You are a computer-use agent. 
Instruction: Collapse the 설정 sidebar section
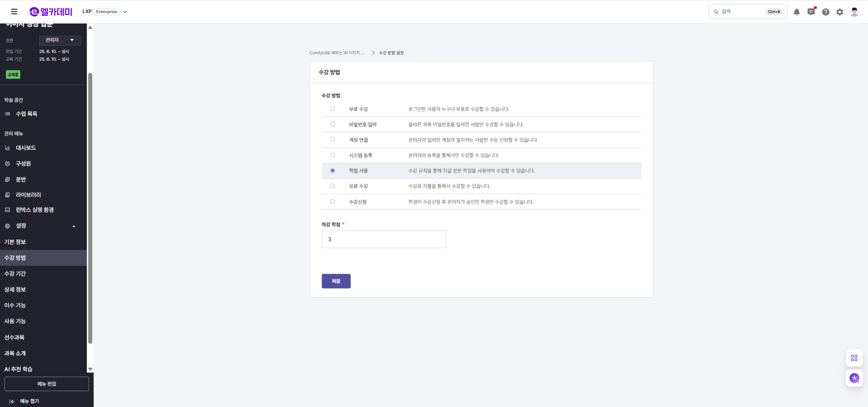point(74,226)
